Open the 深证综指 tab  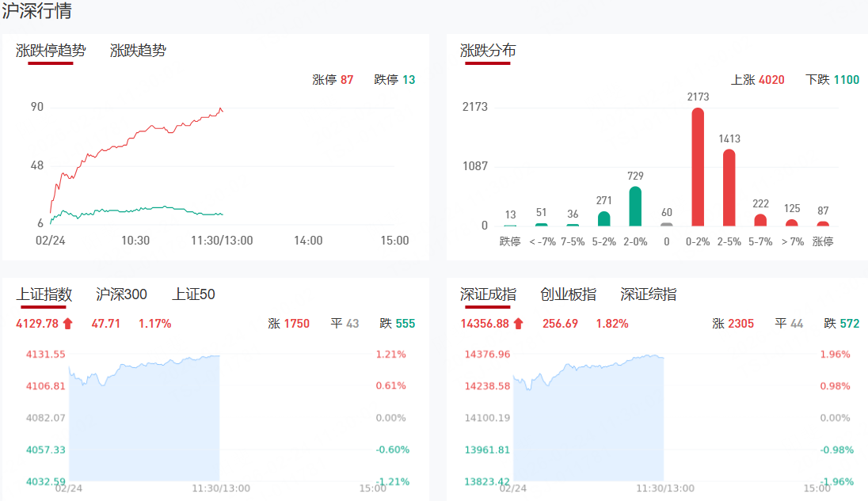pos(649,294)
